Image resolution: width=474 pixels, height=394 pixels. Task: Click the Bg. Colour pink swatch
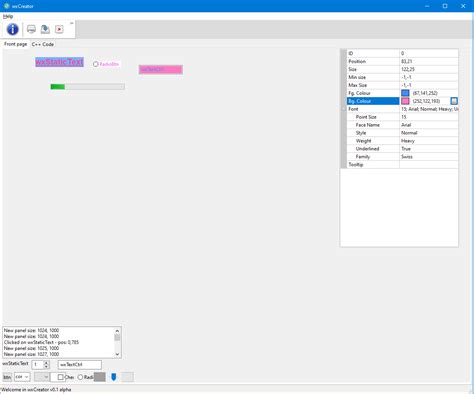[405, 101]
